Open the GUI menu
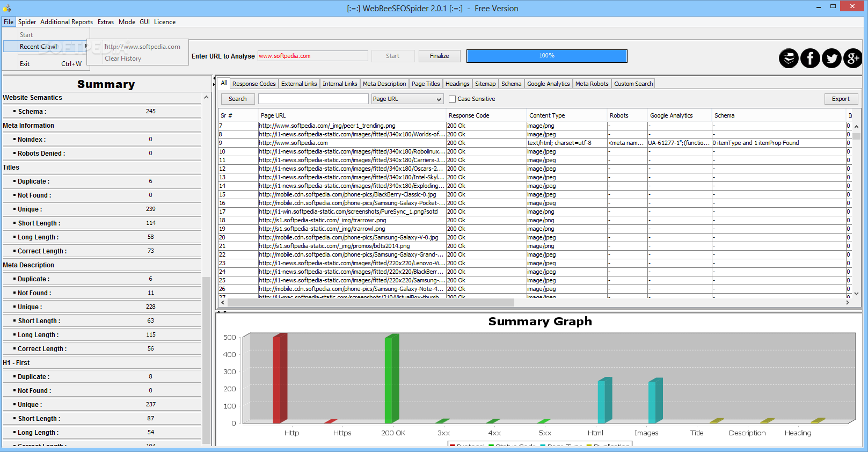The image size is (868, 452). pyautogui.click(x=145, y=22)
